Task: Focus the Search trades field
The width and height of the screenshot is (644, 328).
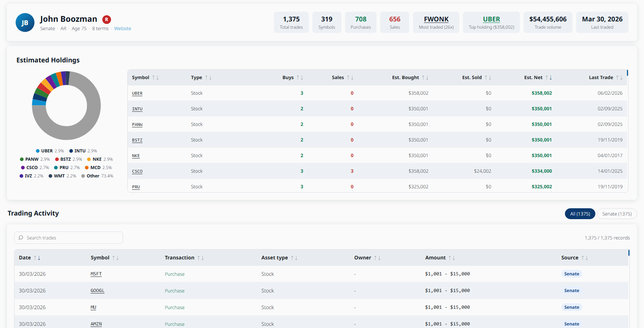Action: click(69, 238)
